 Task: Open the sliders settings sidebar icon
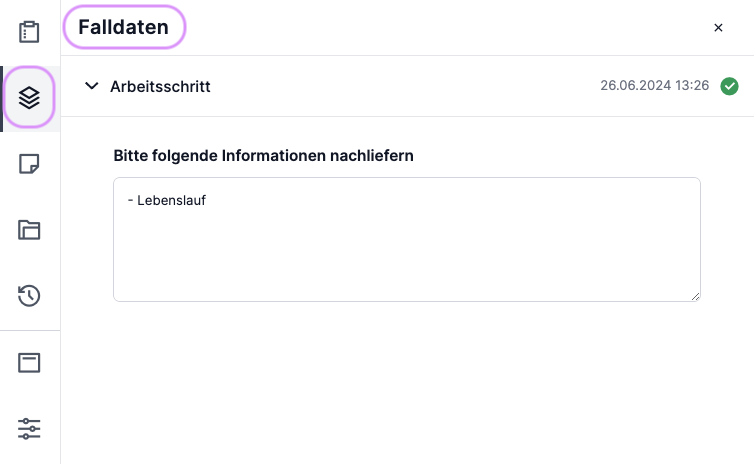[29, 428]
